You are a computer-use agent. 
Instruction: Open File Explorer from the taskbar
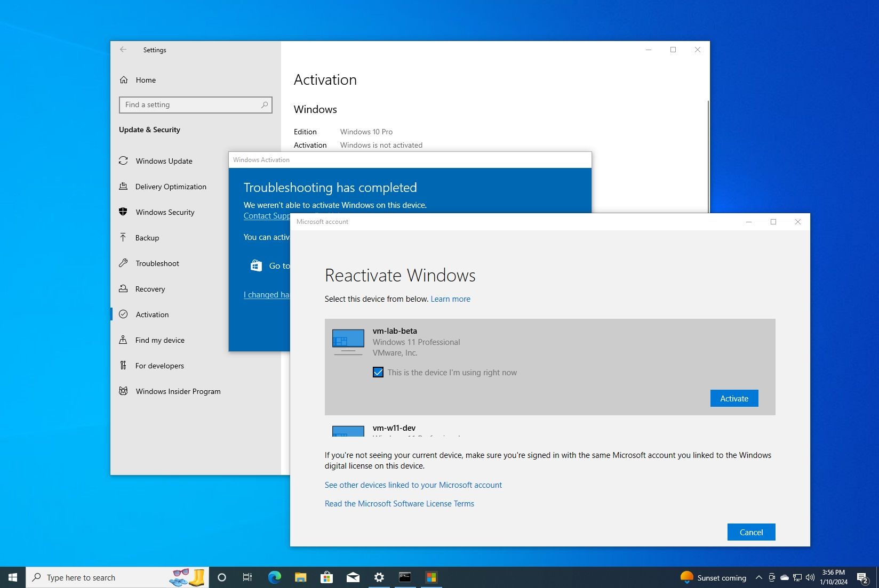300,577
